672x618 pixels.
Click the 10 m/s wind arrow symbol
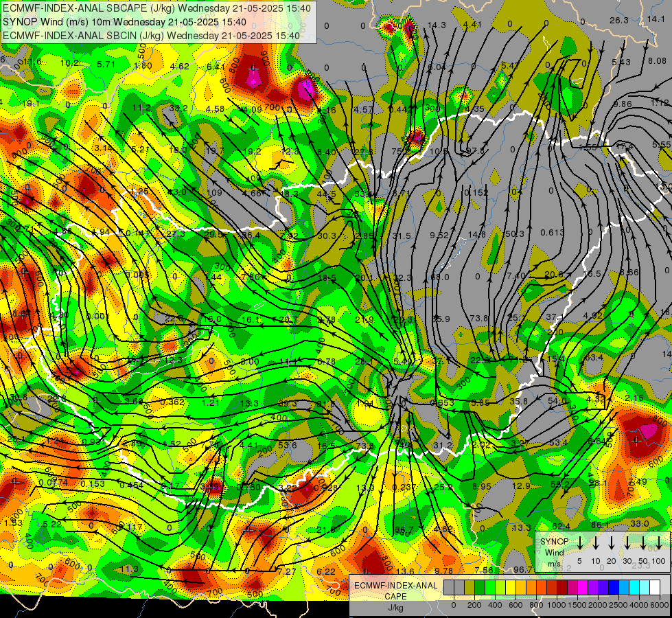click(596, 543)
